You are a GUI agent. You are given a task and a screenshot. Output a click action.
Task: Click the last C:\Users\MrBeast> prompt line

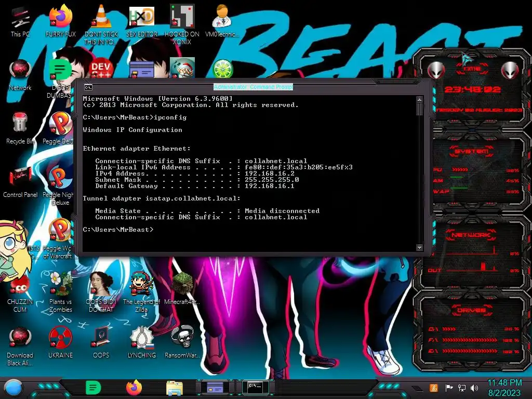pos(118,230)
